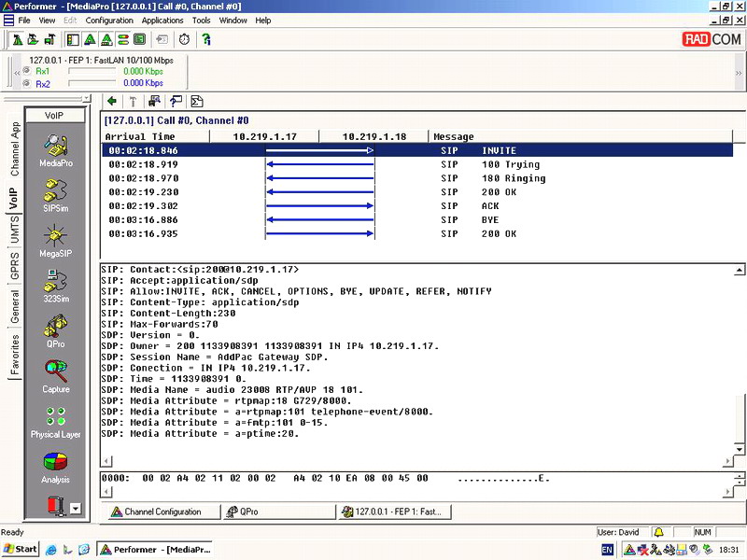
Task: Click the green back arrow icon
Action: 112,101
